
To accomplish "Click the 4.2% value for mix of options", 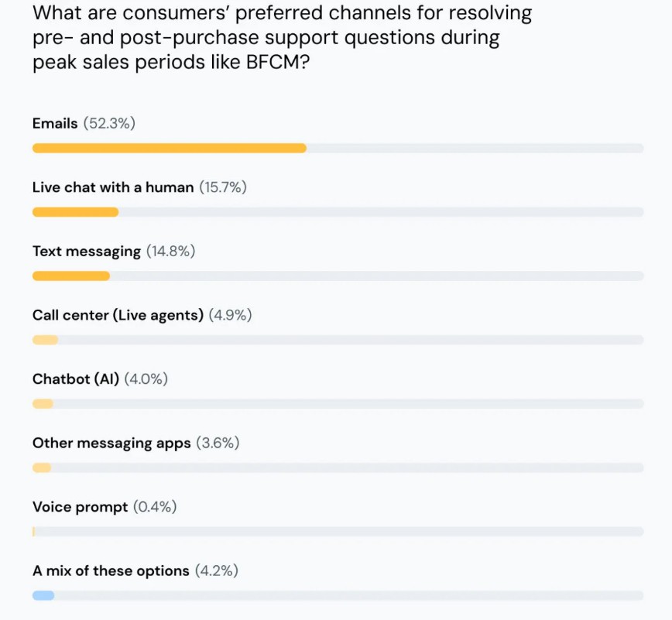I will pyautogui.click(x=217, y=570).
